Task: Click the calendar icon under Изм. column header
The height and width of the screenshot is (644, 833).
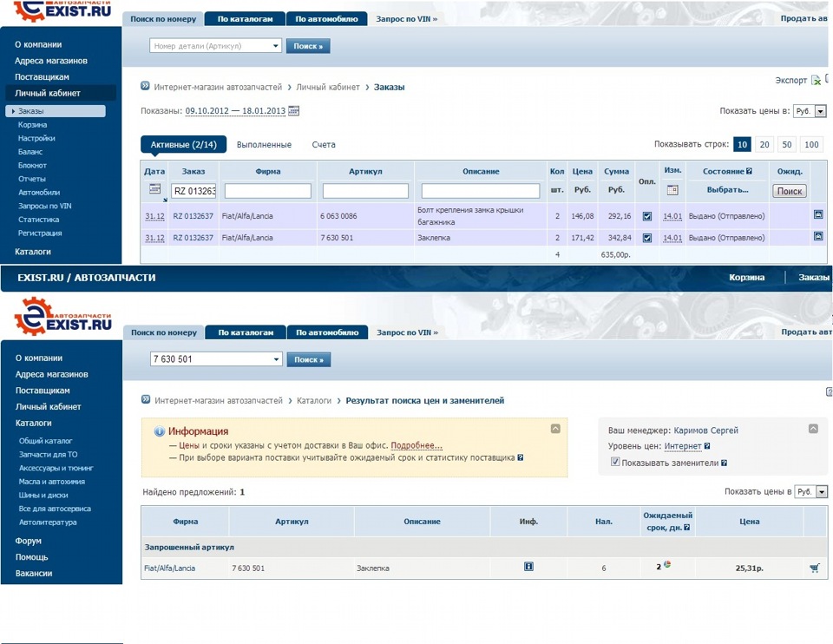Action: 672,190
